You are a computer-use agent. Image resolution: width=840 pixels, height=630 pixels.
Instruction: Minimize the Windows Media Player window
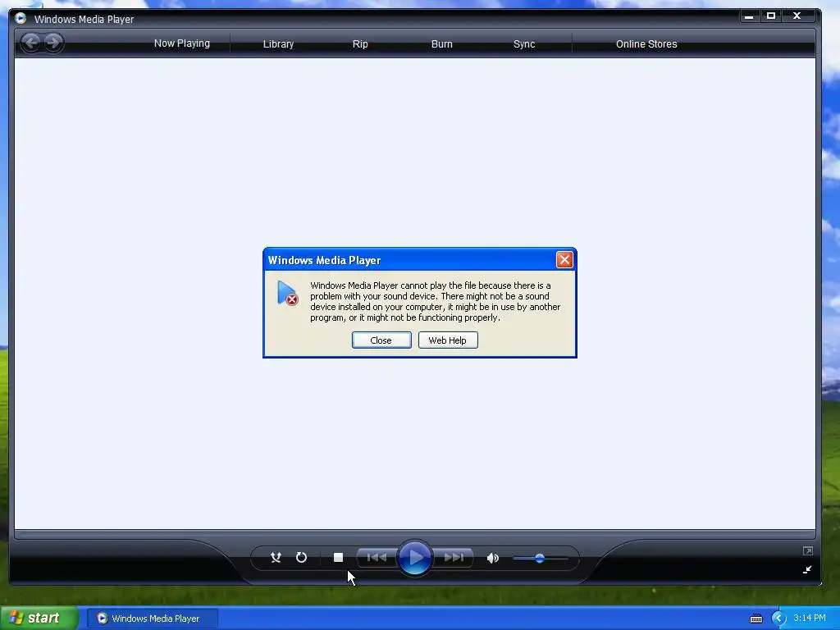[x=749, y=16]
